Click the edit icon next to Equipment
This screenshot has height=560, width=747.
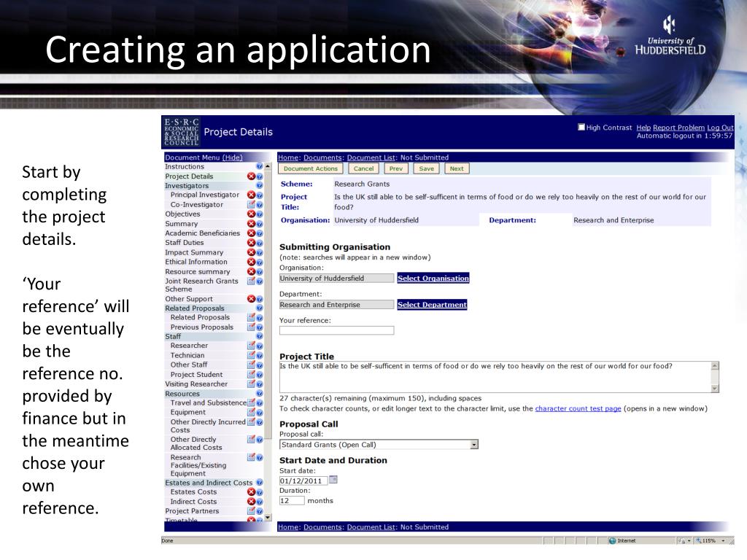click(252, 412)
